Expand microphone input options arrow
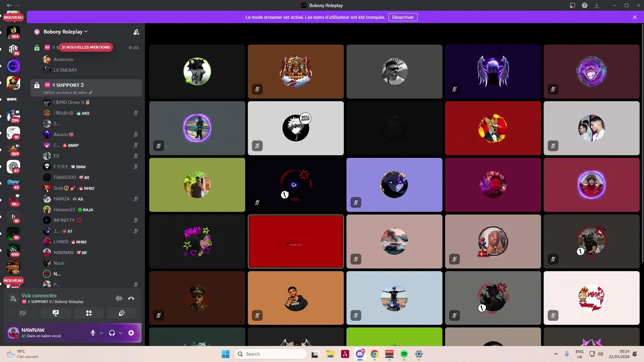Image resolution: width=644 pixels, height=362 pixels. pyautogui.click(x=101, y=333)
